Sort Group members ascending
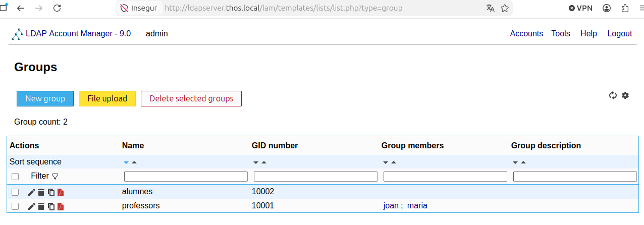644x225 pixels. [x=394, y=162]
